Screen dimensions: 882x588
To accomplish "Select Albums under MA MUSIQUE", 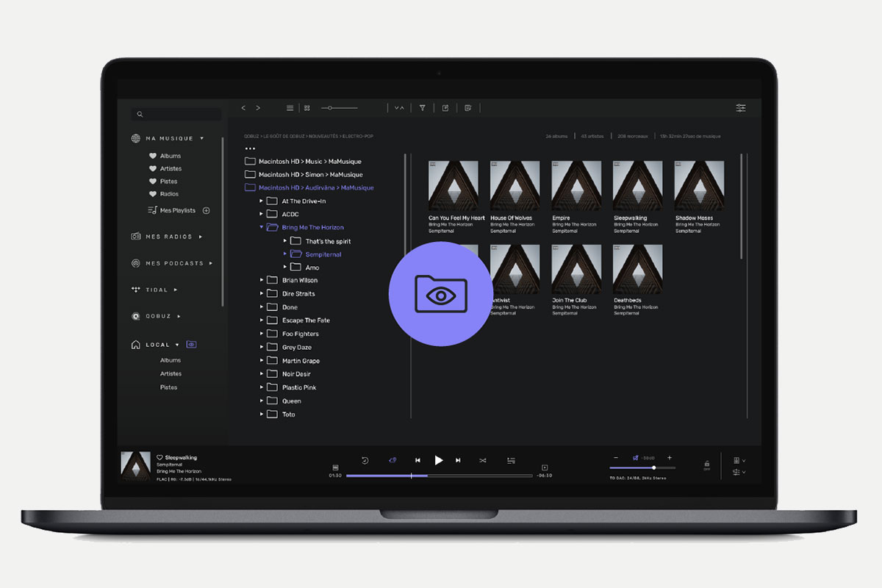I will coord(168,155).
